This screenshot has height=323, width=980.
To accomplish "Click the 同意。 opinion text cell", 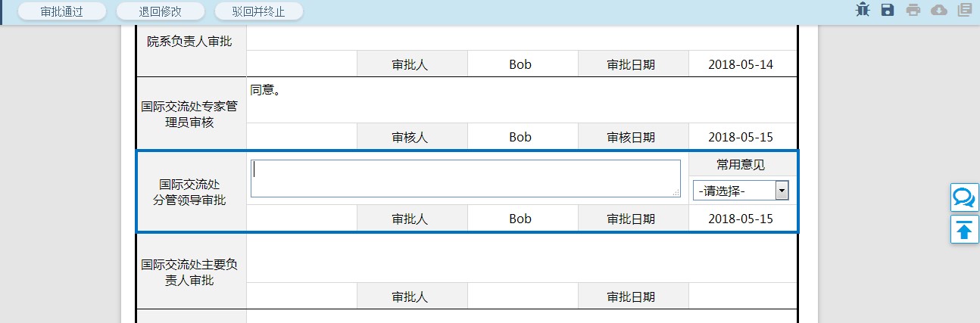I will [521, 100].
